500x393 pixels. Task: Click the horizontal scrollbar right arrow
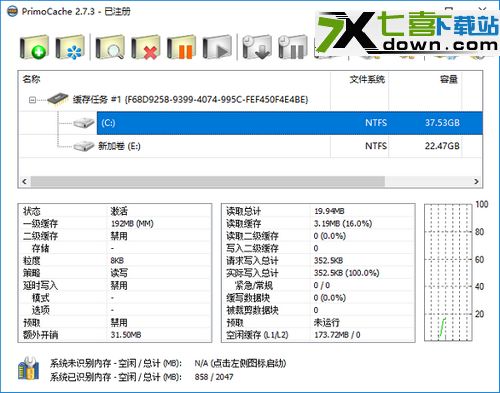(x=476, y=182)
